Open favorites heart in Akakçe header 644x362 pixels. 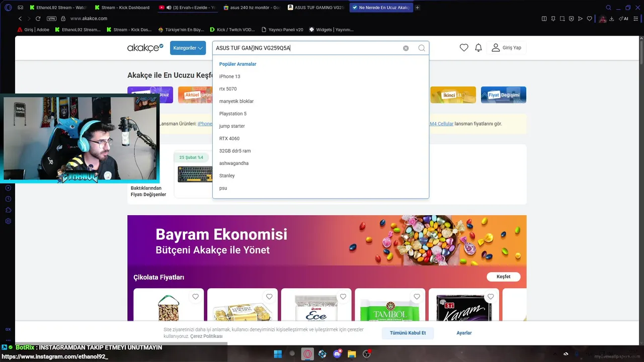[464, 48]
